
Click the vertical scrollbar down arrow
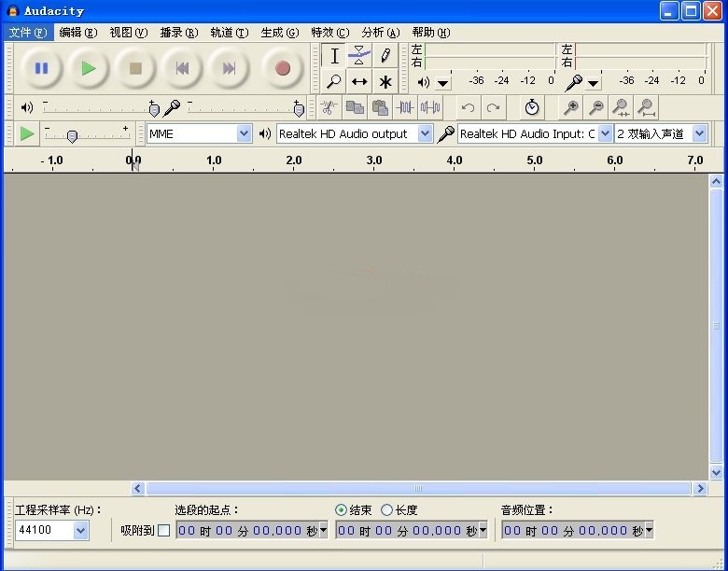click(716, 473)
